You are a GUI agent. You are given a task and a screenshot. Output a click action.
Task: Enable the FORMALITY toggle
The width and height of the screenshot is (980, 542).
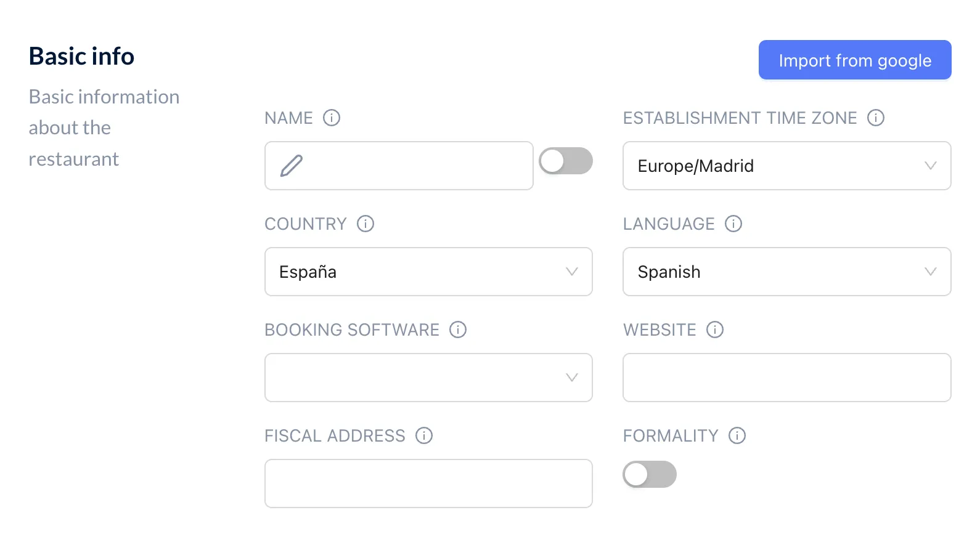[x=650, y=474]
